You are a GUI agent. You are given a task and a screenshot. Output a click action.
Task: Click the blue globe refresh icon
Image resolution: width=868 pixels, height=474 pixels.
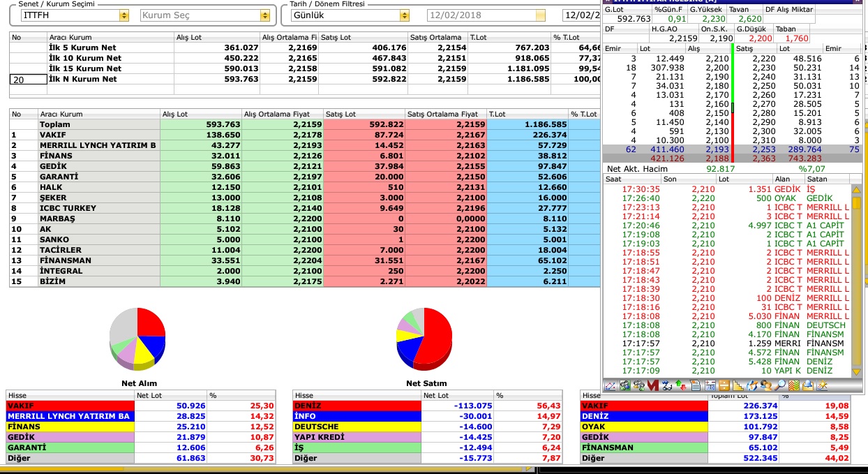point(752,385)
